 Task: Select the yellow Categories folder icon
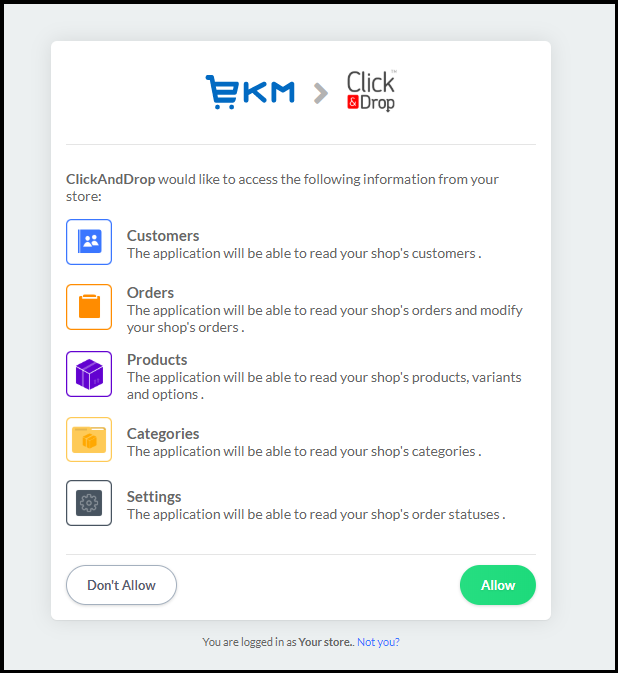[89, 439]
